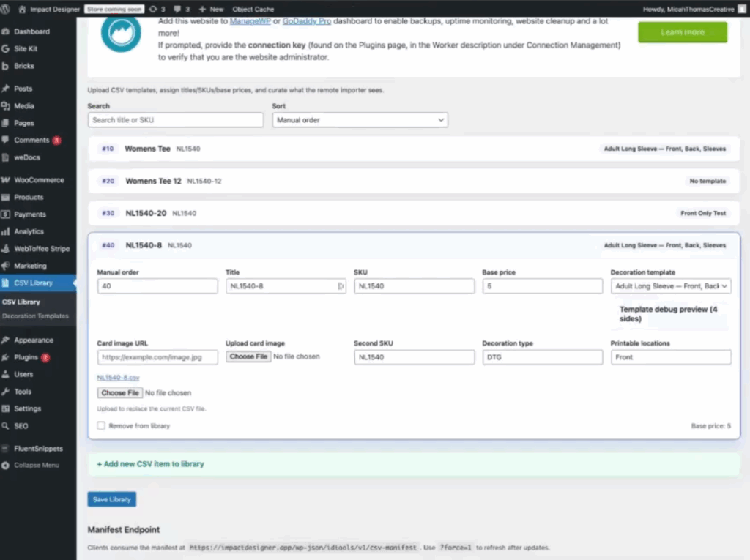Click the WordPress logo icon in admin bar

[x=7, y=9]
